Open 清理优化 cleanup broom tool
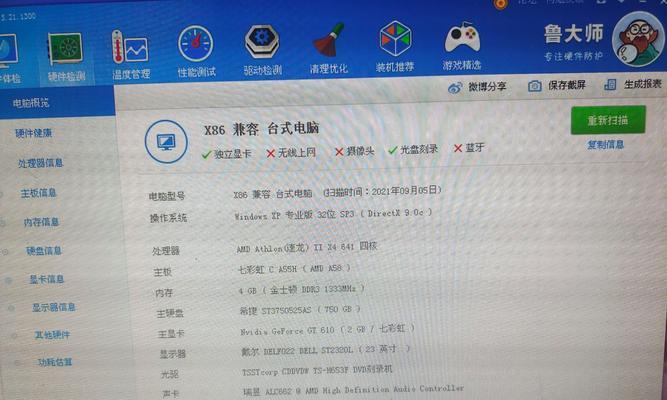Screen dimensions: 667x400 pos(329,49)
